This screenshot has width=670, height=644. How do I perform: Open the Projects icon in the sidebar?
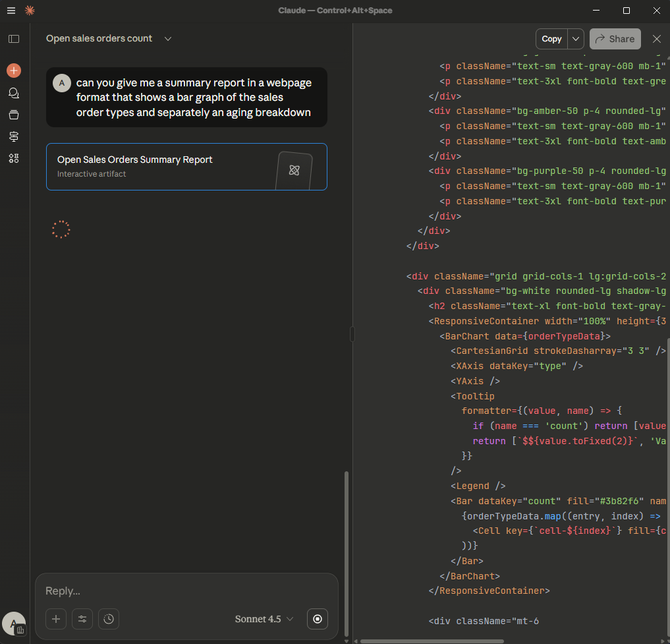tap(14, 115)
